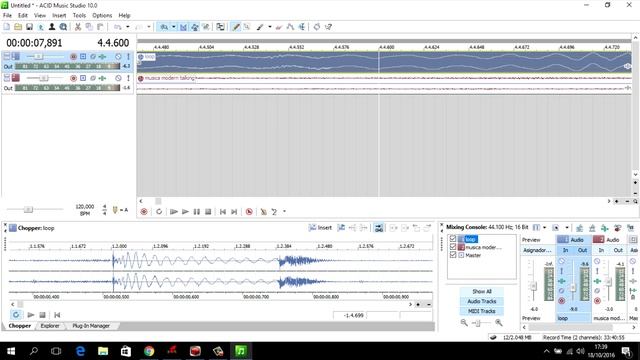Toggle Loop Playback in main transport
The image size is (640, 360).
159,211
